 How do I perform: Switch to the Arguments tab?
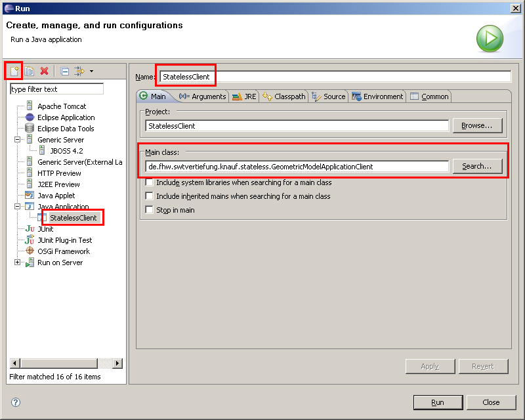click(x=202, y=96)
